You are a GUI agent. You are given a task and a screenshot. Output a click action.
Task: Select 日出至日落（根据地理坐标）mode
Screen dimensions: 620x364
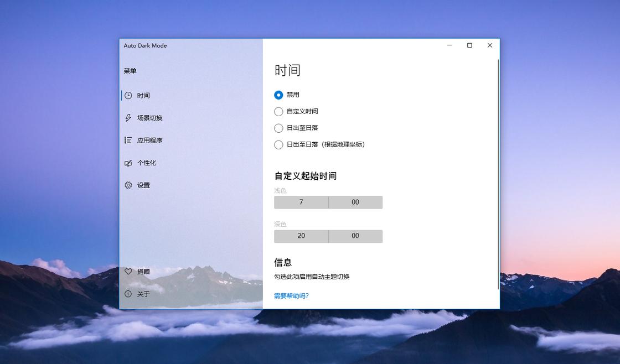[x=278, y=144]
